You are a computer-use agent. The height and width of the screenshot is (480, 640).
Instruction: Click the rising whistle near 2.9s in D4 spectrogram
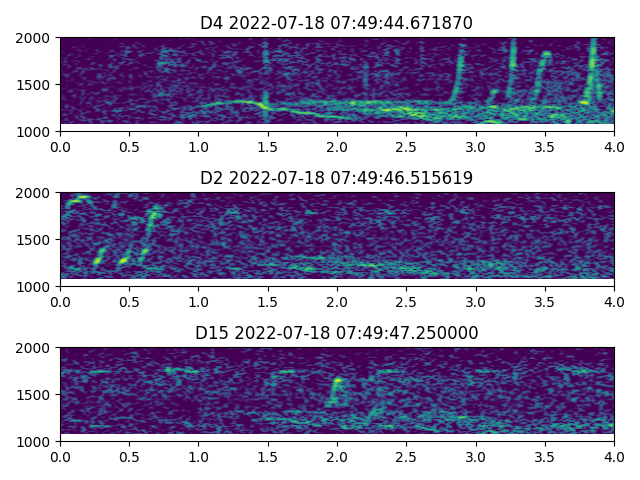pos(459,75)
